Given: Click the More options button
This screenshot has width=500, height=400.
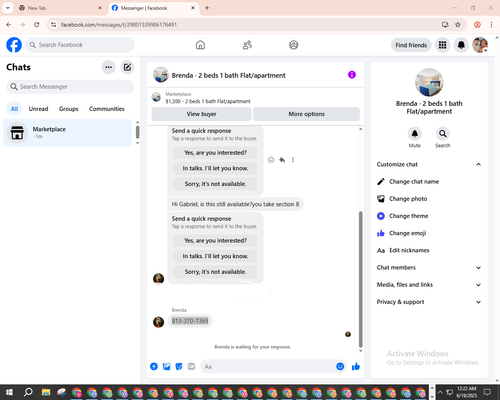Looking at the screenshot, I should click(x=306, y=114).
